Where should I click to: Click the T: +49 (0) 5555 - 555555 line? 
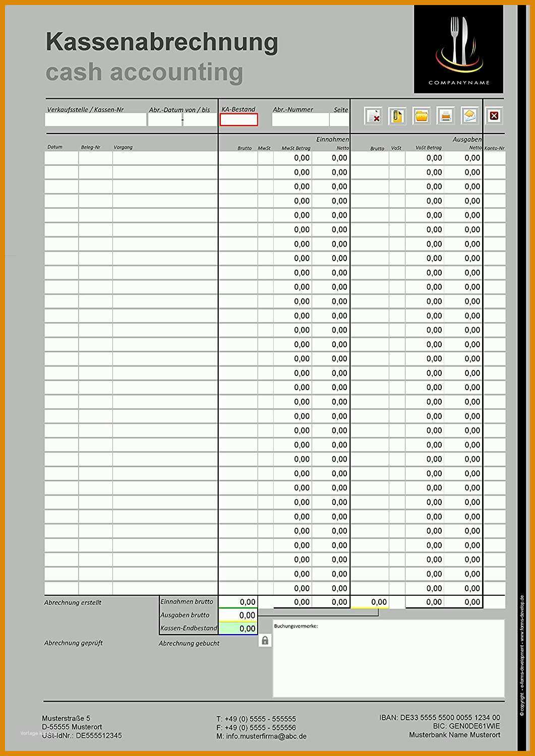click(x=256, y=719)
